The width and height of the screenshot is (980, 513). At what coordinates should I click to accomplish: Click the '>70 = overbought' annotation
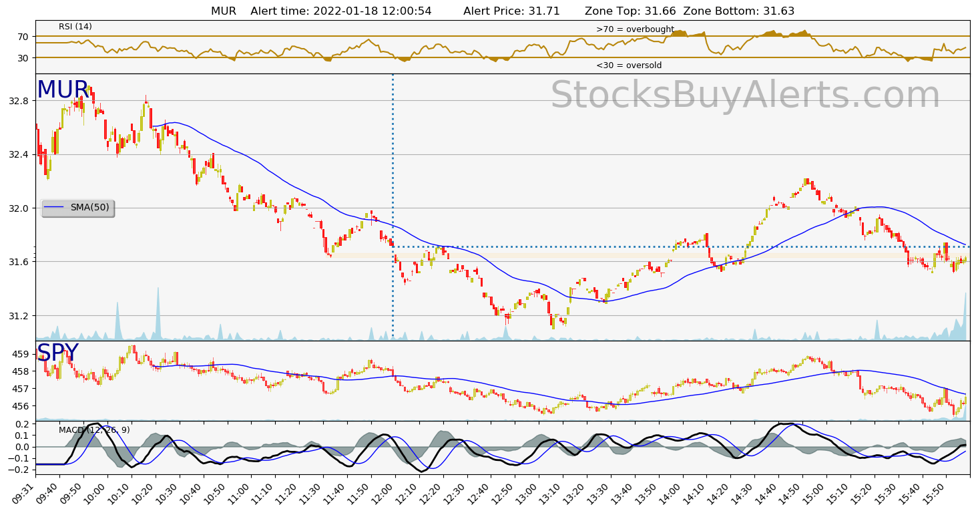pos(635,29)
